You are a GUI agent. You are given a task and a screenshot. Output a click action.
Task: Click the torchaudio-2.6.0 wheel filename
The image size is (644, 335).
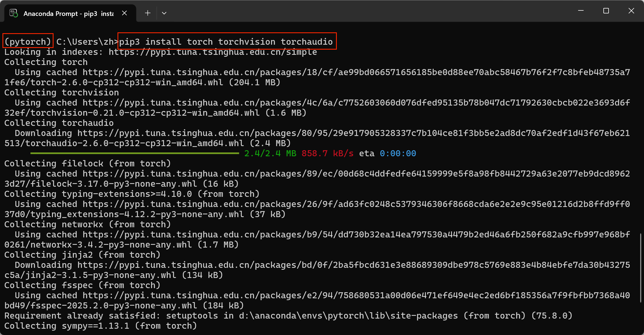click(x=135, y=143)
